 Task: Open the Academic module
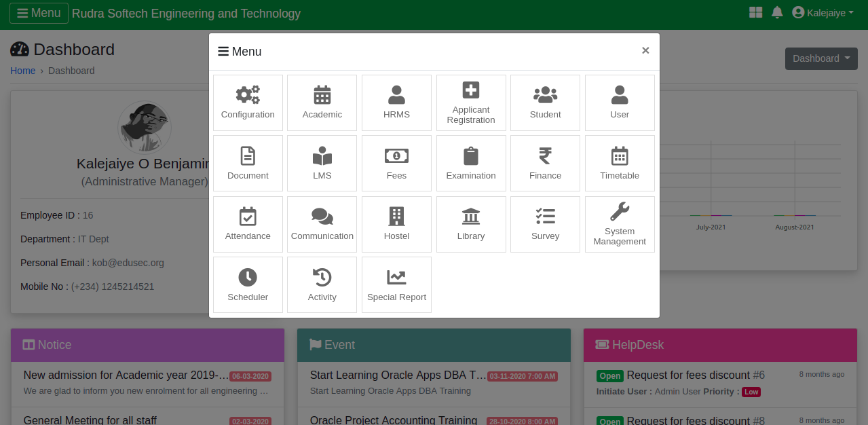[x=322, y=103]
